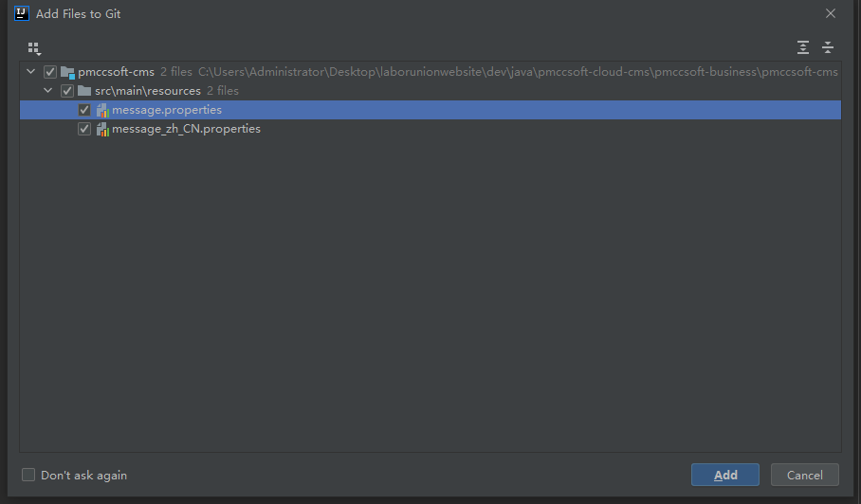Image resolution: width=861 pixels, height=504 pixels.
Task: Click the IntelliJ IDEA logo in title bar
Action: click(x=22, y=14)
